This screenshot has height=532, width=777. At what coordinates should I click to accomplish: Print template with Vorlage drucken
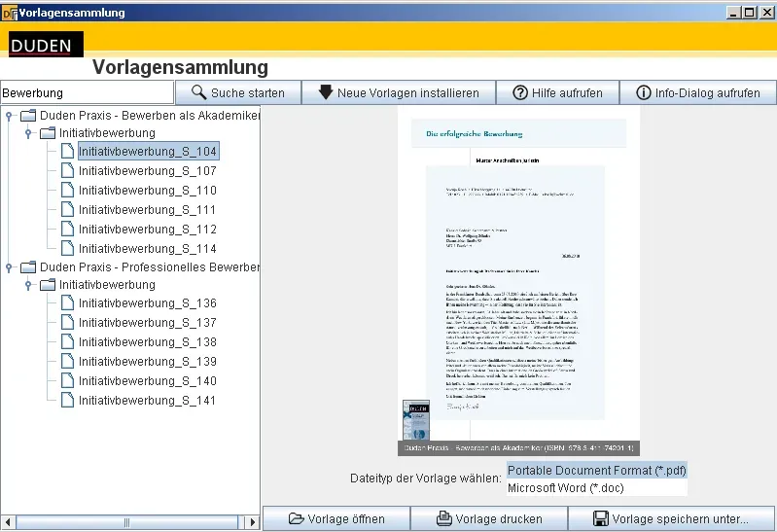(489, 518)
